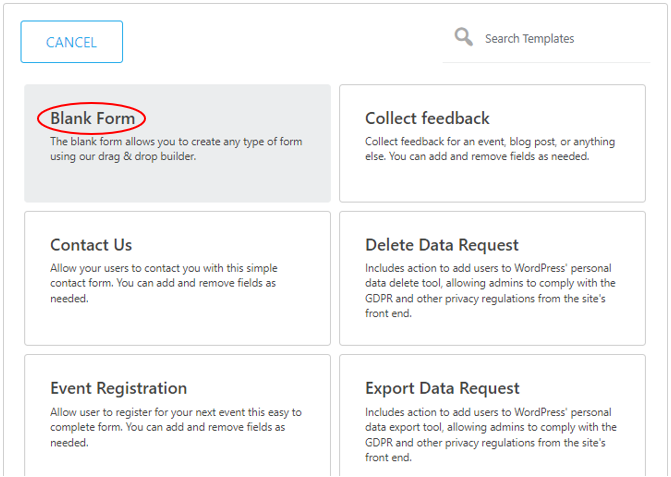
Task: Click empty area of Contact Us card
Action: point(177,325)
